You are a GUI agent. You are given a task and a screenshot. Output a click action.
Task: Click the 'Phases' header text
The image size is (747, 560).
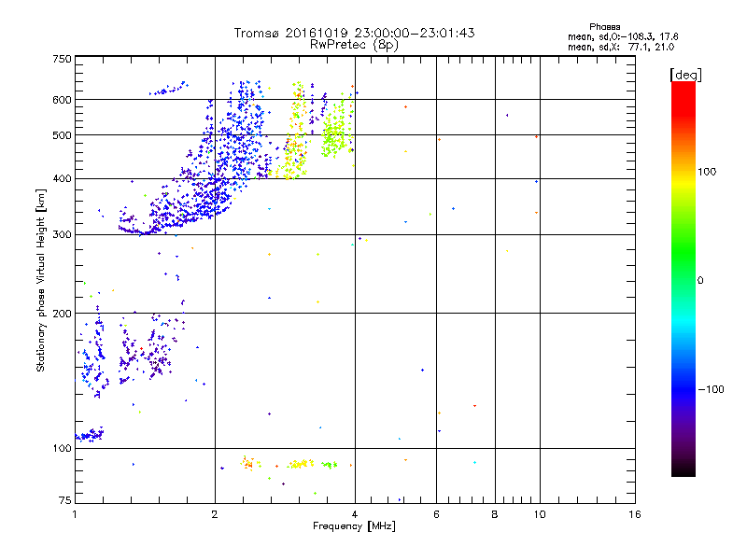pyautogui.click(x=604, y=27)
